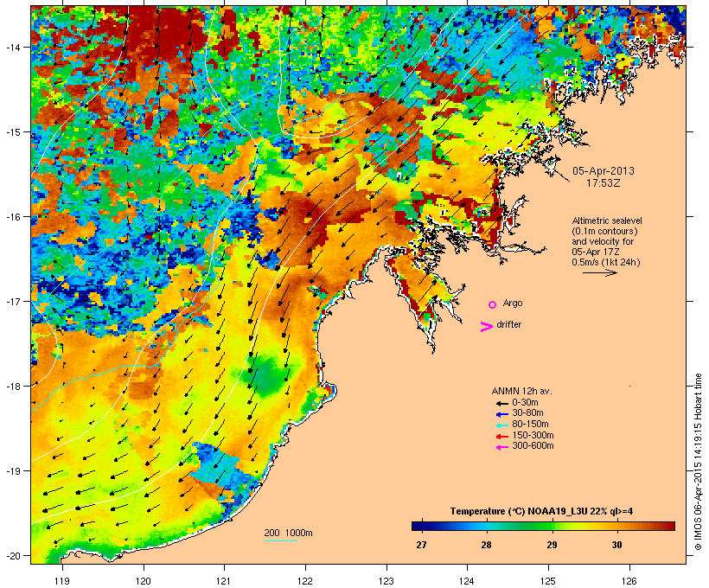Click the 17:53Z time text

[604, 183]
